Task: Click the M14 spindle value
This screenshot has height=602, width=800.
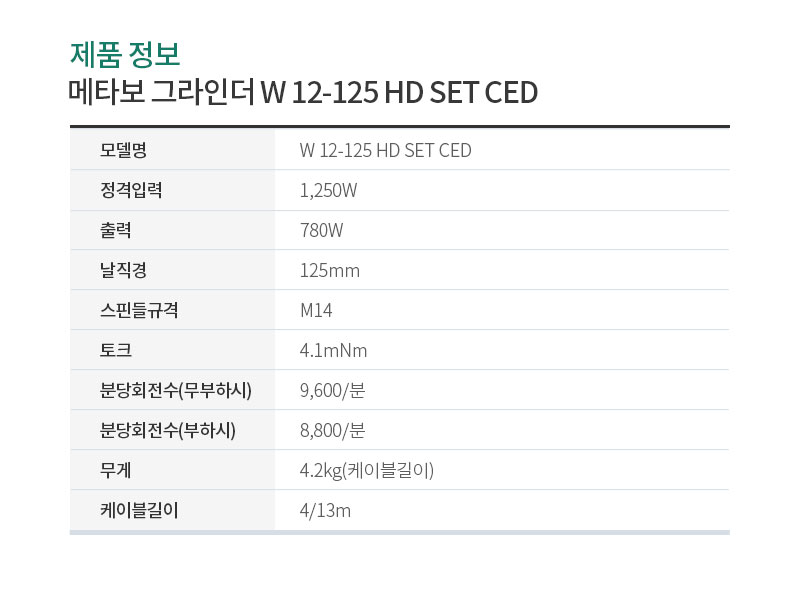Action: (316, 310)
